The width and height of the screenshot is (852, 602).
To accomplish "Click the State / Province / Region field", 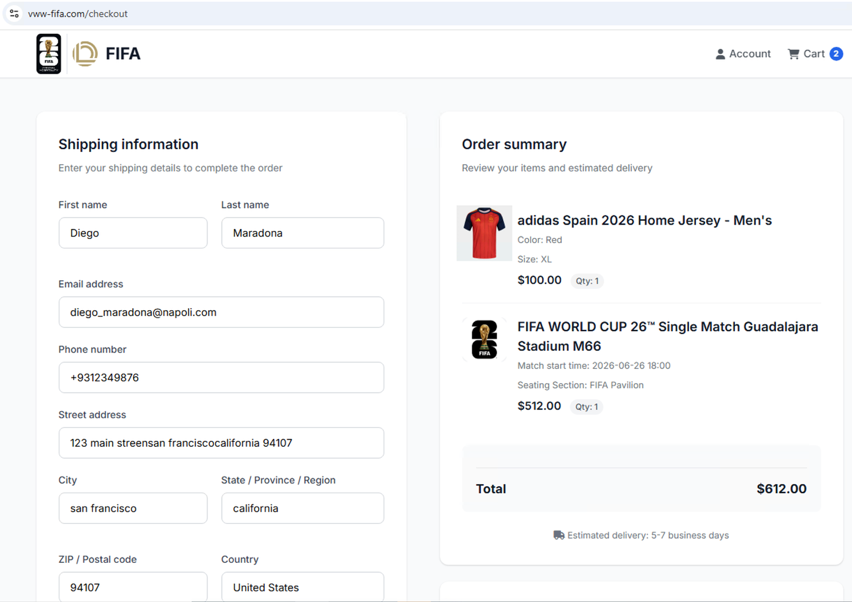I will click(x=302, y=508).
